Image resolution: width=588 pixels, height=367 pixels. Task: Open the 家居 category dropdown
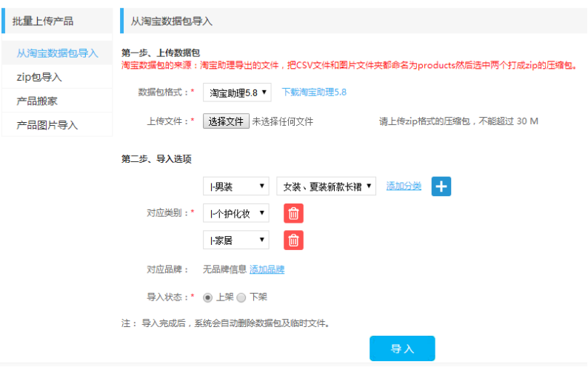pos(235,240)
